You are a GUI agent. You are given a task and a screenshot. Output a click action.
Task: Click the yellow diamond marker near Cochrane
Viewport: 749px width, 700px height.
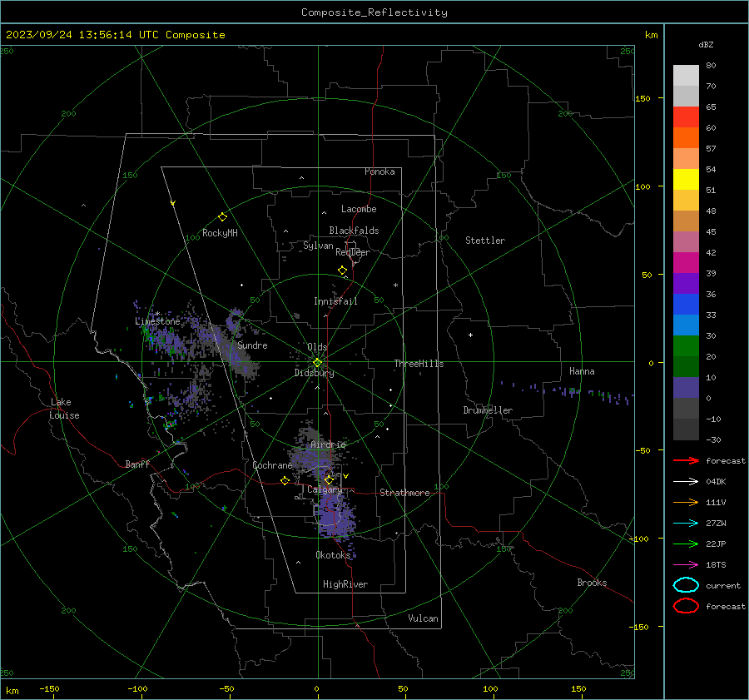point(285,481)
